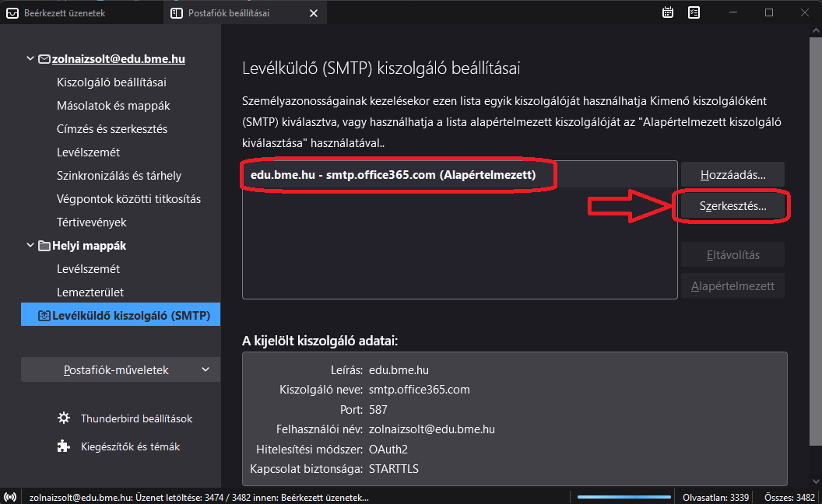The width and height of the screenshot is (822, 504).
Task: Minimize the Thunderbird window
Action: click(733, 12)
